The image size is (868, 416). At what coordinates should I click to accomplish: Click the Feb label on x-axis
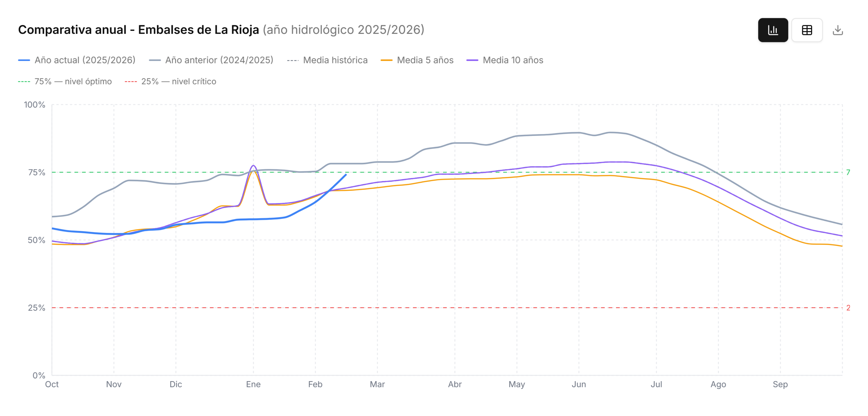(315, 384)
